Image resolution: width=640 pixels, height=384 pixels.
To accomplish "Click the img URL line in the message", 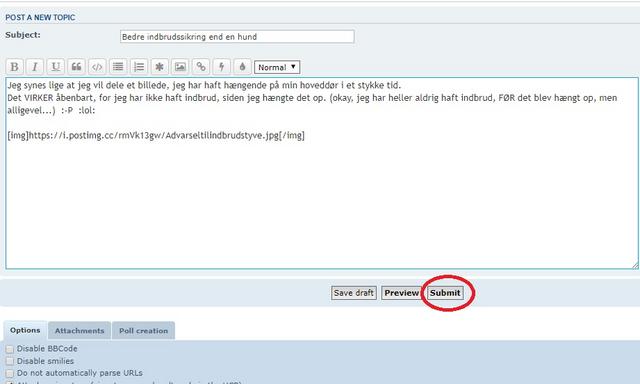I will click(156, 135).
